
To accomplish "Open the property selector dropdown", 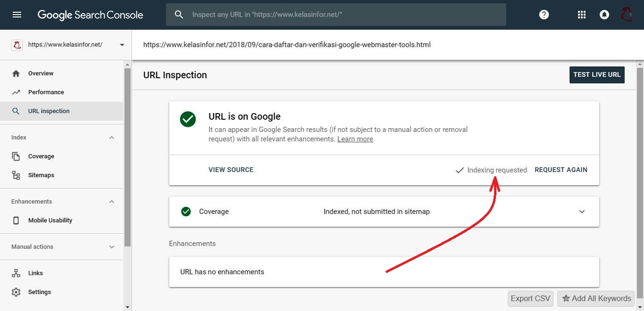I will pyautogui.click(x=122, y=45).
